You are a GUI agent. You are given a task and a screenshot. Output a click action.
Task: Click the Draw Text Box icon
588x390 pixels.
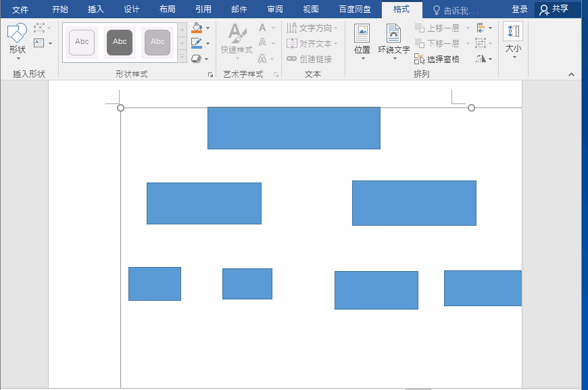coord(39,43)
